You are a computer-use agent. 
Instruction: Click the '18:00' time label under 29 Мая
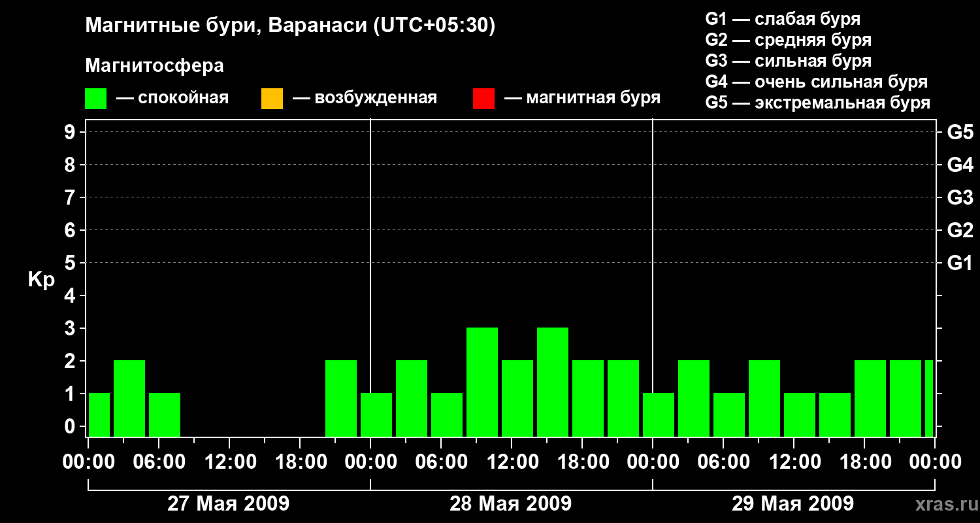[864, 462]
